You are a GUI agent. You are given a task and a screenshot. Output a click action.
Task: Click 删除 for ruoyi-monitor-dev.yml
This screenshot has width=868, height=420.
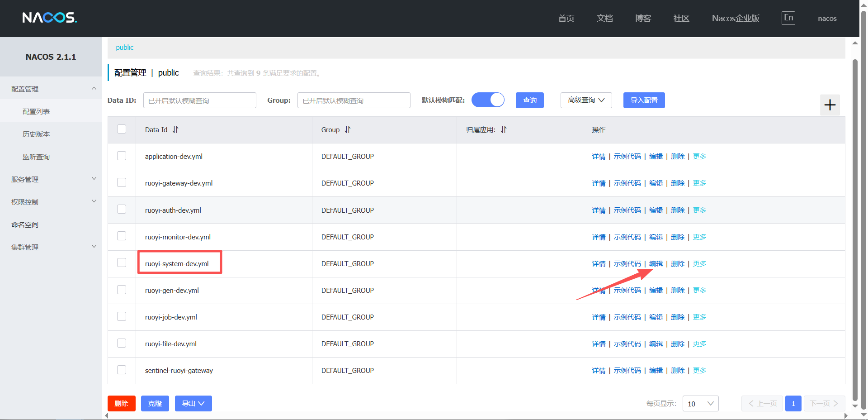[678, 237]
